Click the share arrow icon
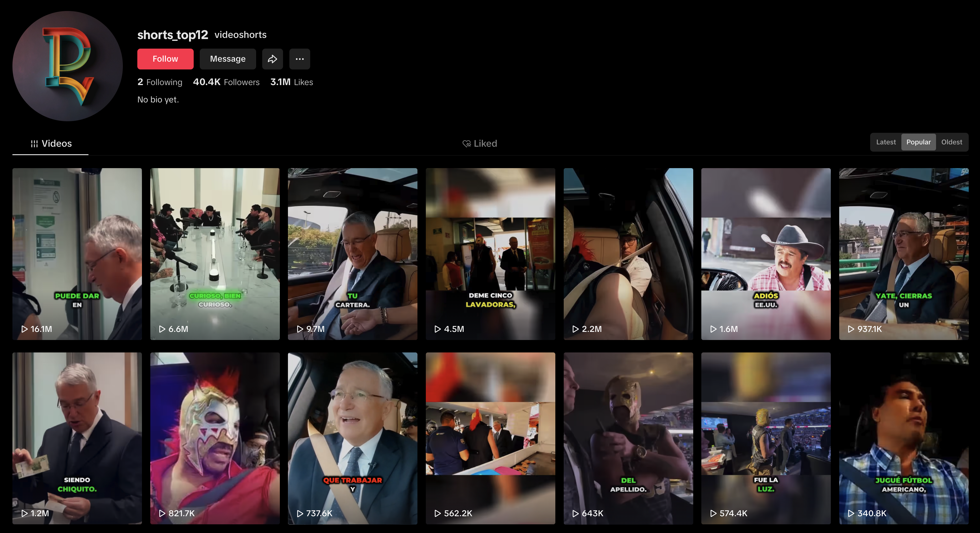980x533 pixels. [x=272, y=59]
